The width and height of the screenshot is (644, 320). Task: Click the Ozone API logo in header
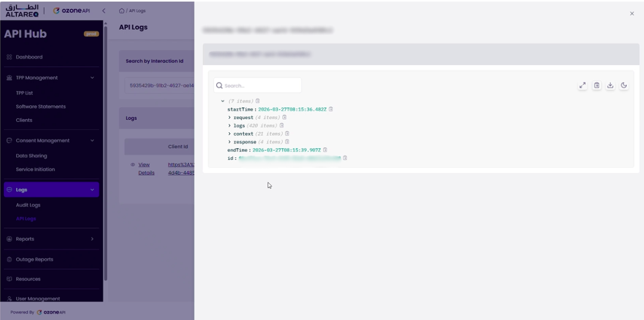72,11
